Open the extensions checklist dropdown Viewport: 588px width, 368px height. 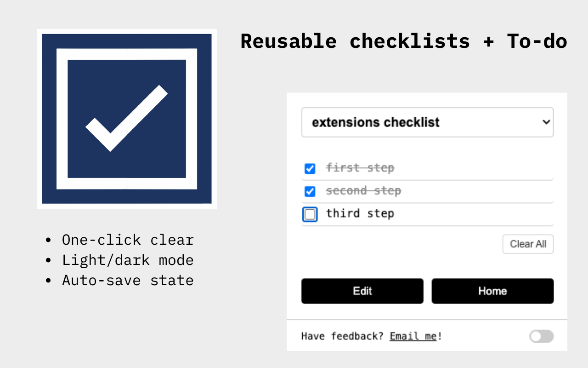[427, 122]
